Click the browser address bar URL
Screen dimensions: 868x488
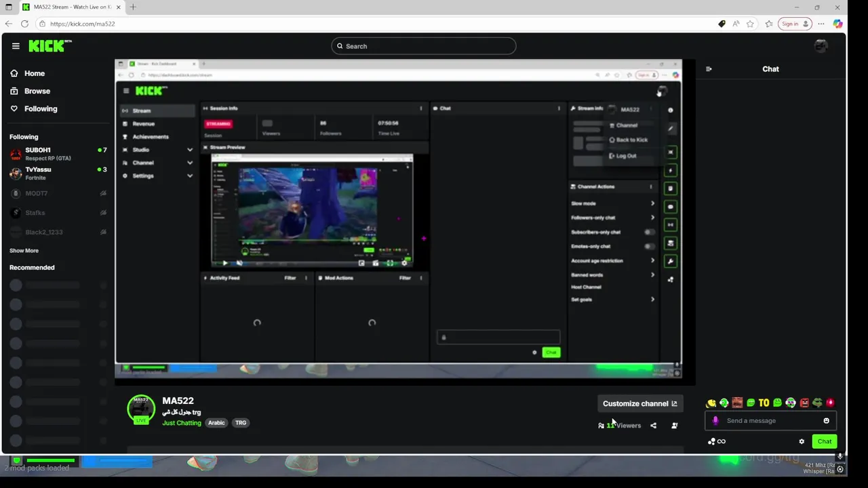point(82,24)
